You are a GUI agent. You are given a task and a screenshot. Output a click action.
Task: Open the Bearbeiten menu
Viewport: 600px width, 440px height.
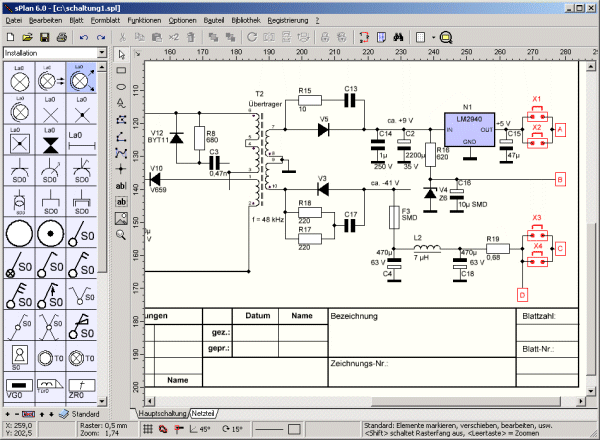coord(46,21)
